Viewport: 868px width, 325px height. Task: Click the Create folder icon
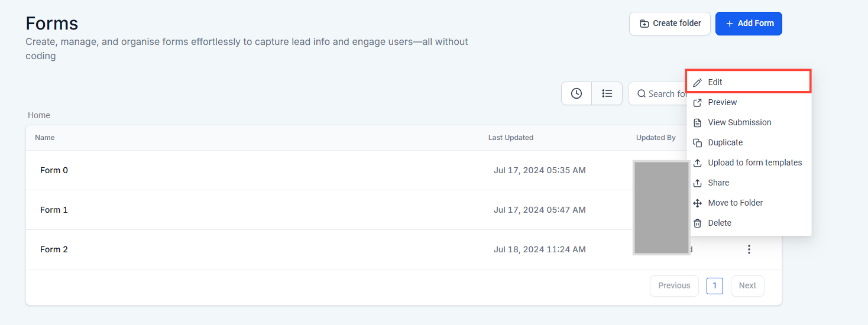point(644,24)
